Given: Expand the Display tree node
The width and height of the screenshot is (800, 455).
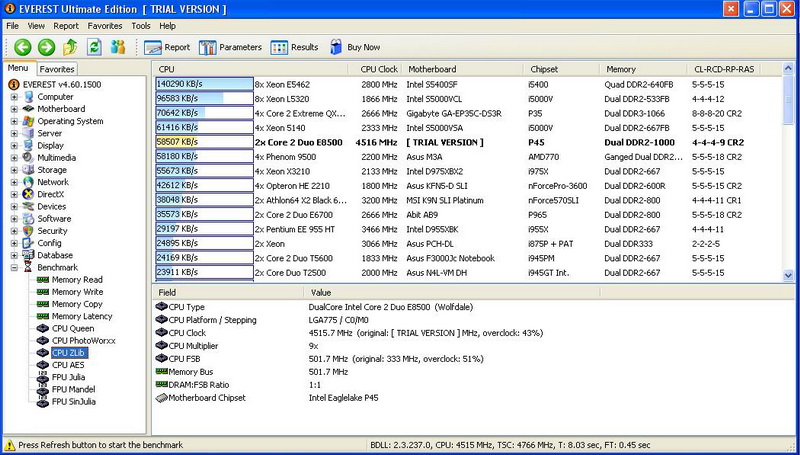Looking at the screenshot, I should point(14,146).
